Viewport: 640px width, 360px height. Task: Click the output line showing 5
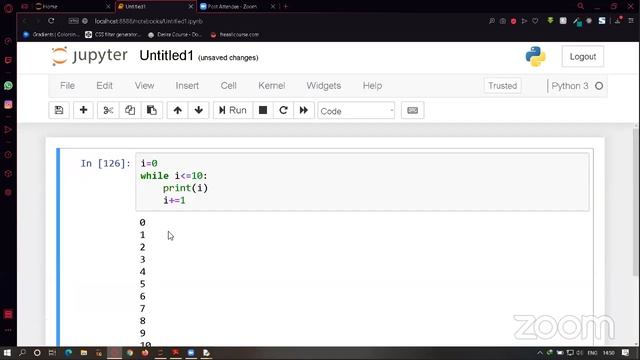coord(142,284)
